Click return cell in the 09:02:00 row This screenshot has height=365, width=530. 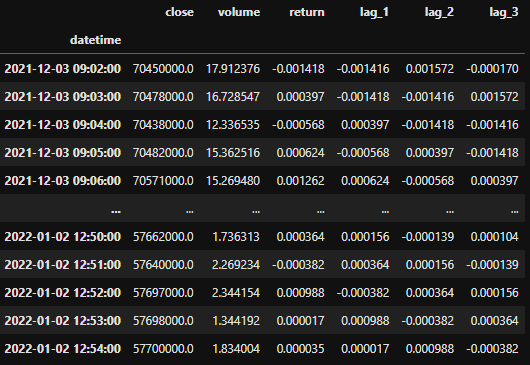298,69
